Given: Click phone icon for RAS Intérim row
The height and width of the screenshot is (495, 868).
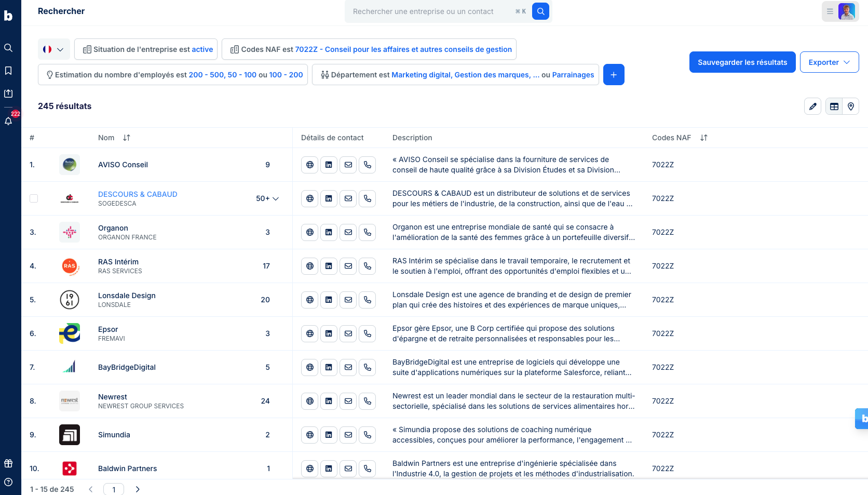Looking at the screenshot, I should click(368, 266).
